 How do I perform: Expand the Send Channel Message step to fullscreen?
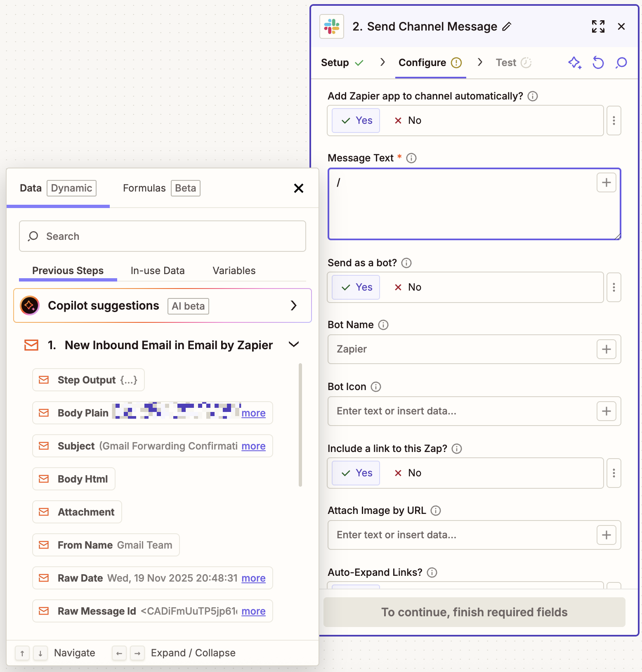(598, 26)
